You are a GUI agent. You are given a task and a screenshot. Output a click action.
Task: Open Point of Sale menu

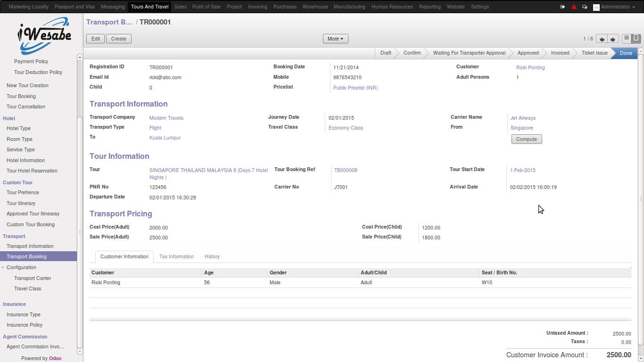coord(206,7)
